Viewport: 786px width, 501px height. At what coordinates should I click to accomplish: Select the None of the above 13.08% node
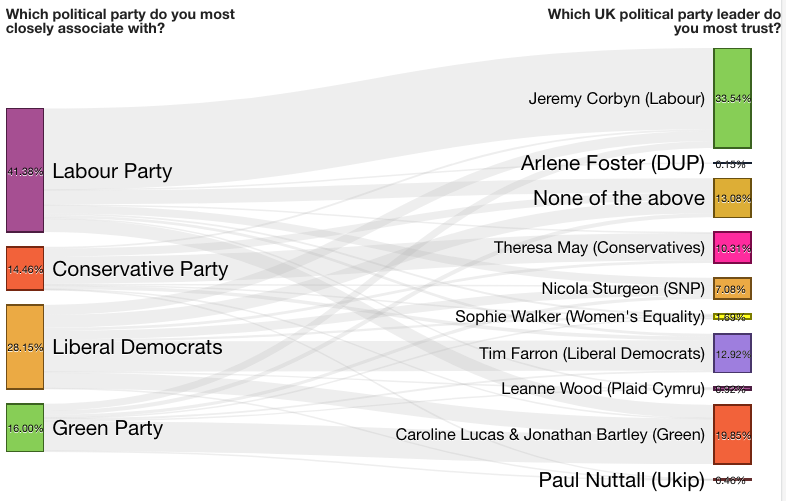(x=732, y=198)
